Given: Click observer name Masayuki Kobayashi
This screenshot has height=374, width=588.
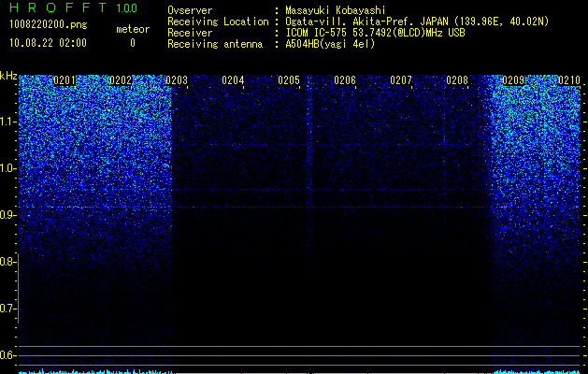Looking at the screenshot, I should [336, 10].
